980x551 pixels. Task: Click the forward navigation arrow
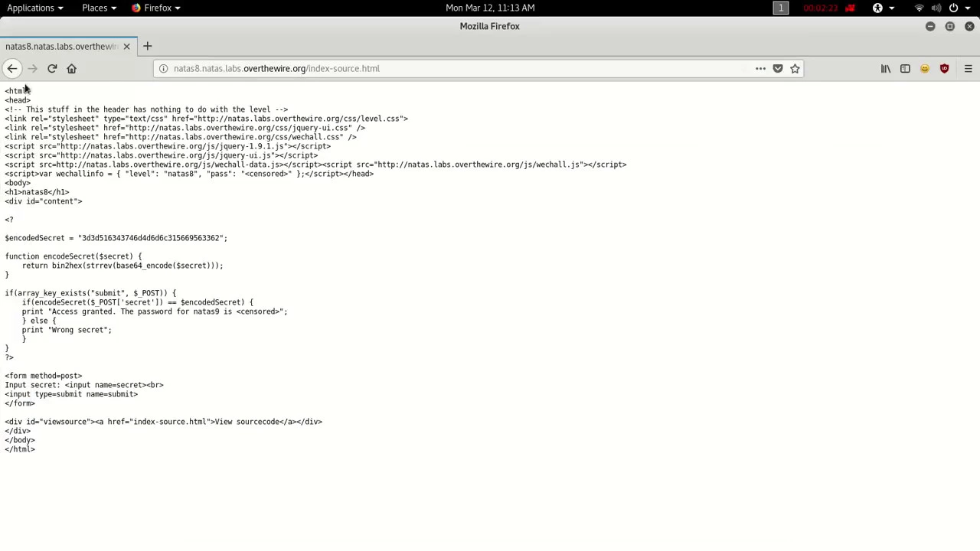(32, 69)
